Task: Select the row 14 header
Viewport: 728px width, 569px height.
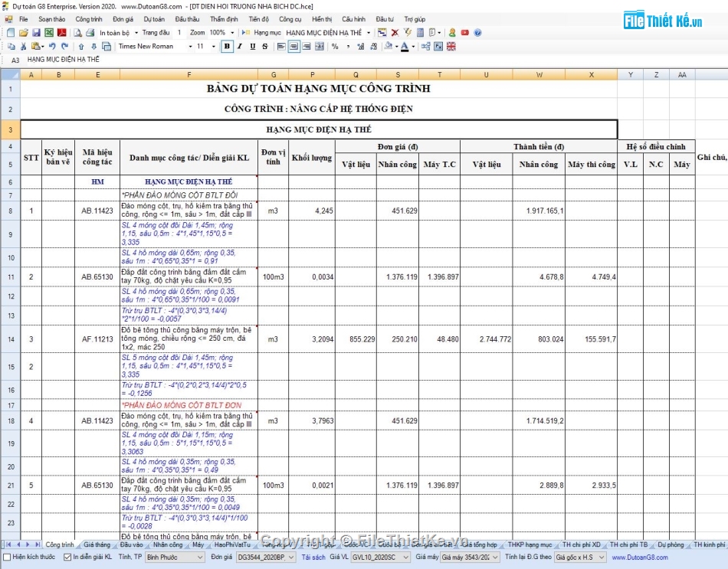Action: click(x=11, y=339)
